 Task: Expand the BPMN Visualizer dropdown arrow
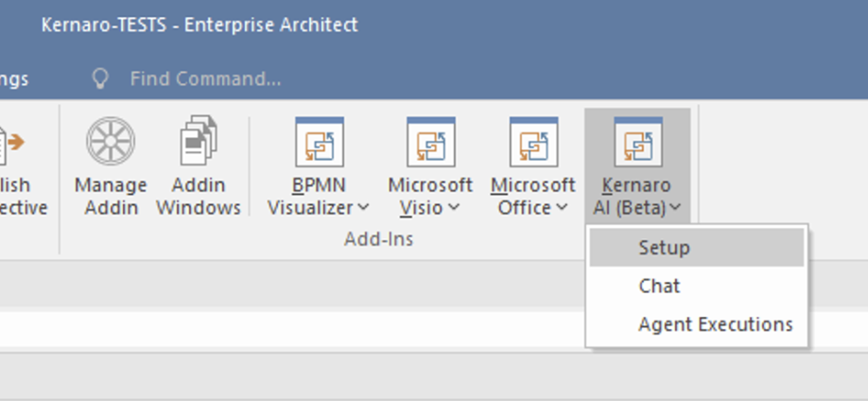point(363,208)
